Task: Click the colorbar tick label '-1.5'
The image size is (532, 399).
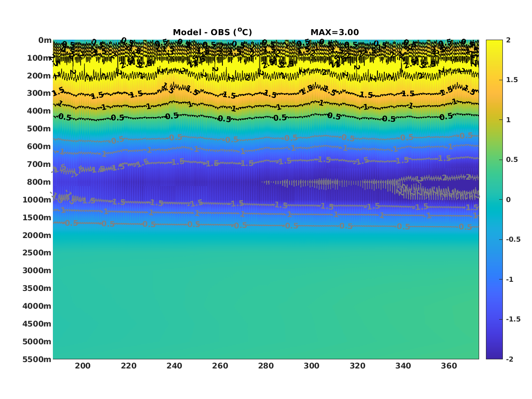Action: 513,319
